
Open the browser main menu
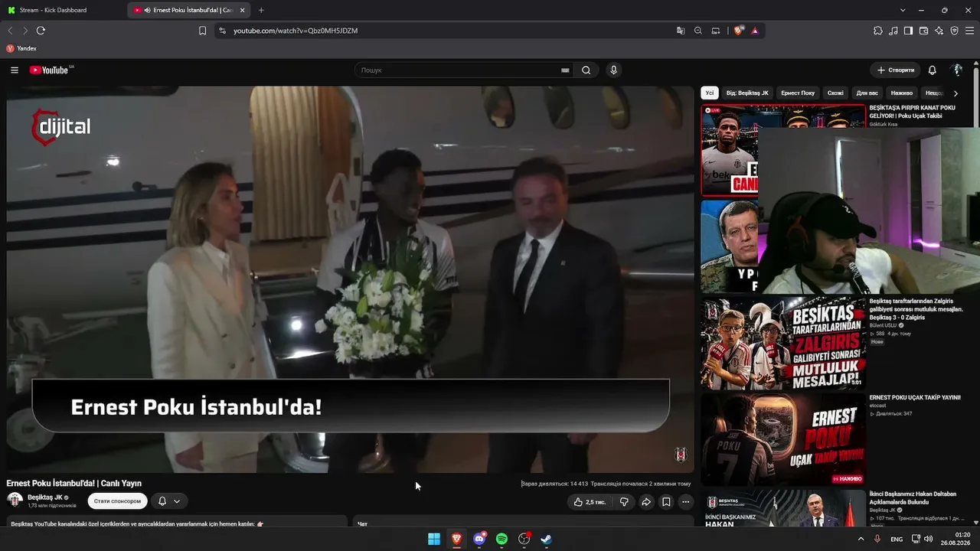click(x=969, y=31)
